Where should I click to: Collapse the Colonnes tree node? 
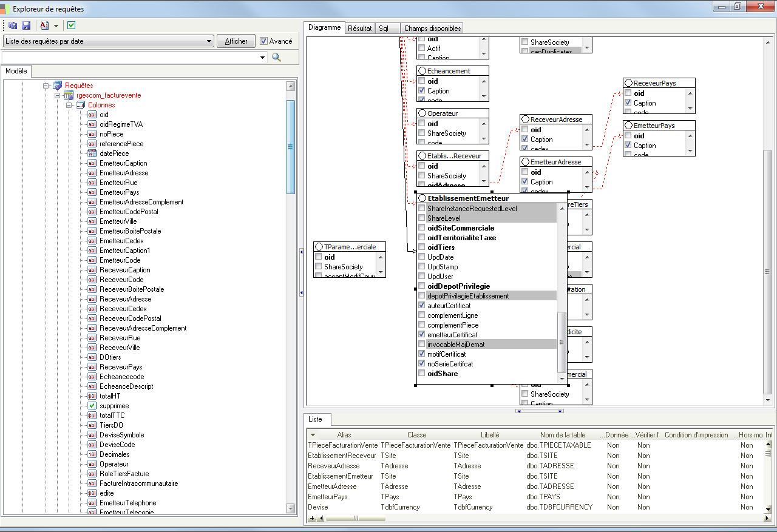[x=69, y=105]
